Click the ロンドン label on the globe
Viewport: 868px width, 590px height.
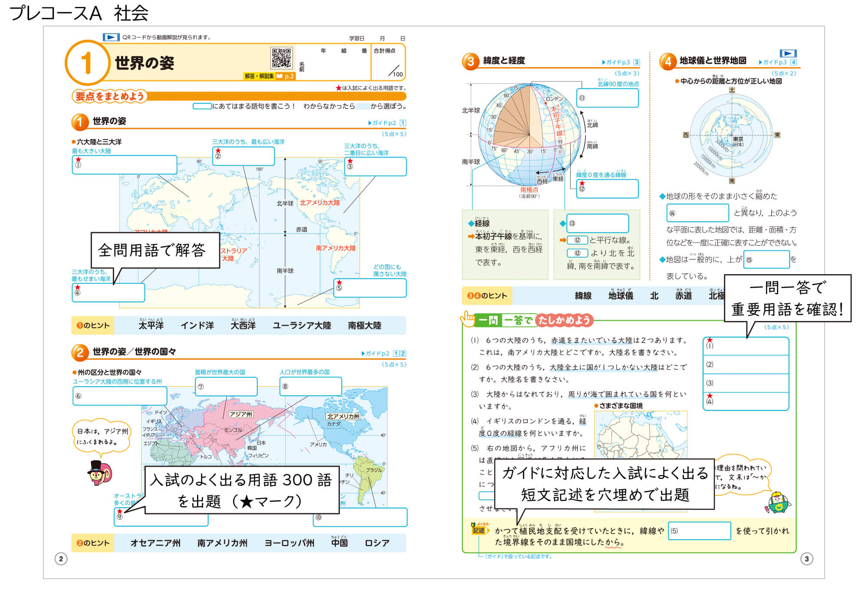point(554,98)
